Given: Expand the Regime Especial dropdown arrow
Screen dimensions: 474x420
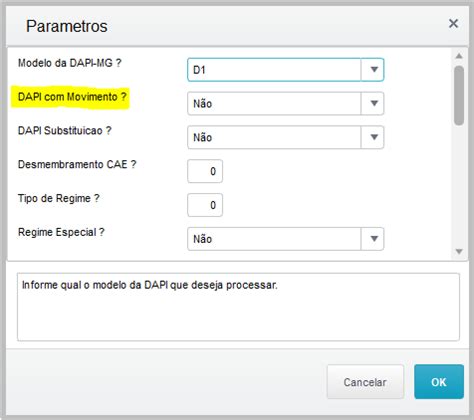Looking at the screenshot, I should click(373, 239).
